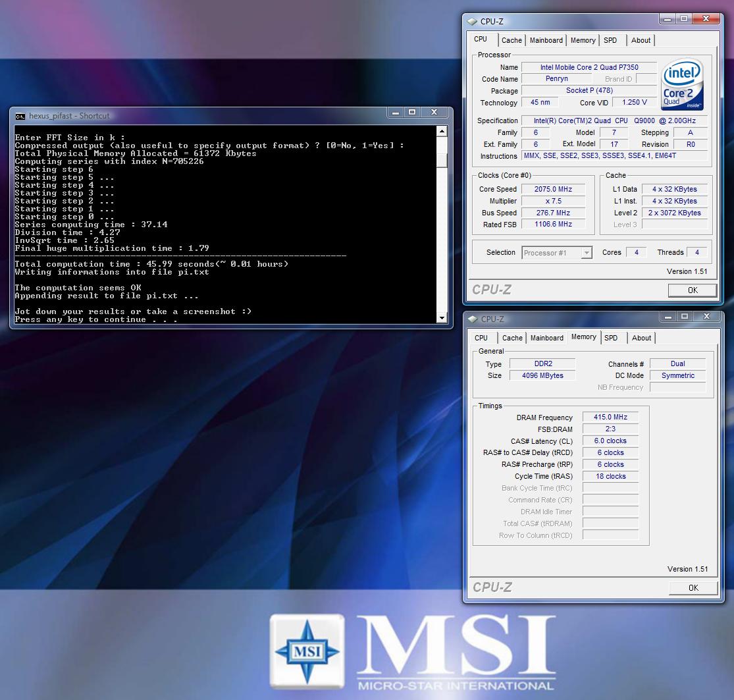Viewport: 734px width, 700px height.
Task: Click L1 Inst. cache value
Action: click(x=675, y=201)
